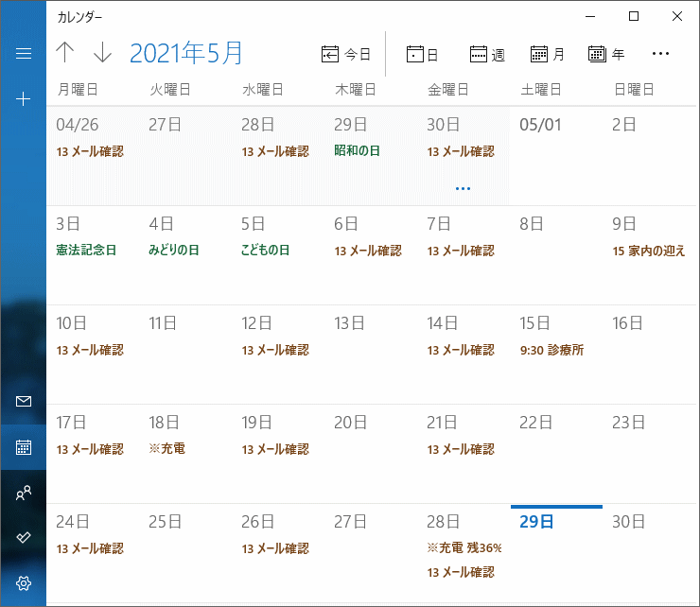Select the 20日 date cell

(x=371, y=454)
